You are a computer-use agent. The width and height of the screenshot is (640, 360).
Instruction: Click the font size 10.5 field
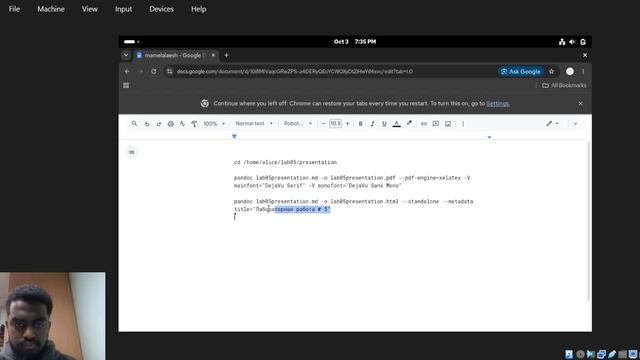[336, 124]
